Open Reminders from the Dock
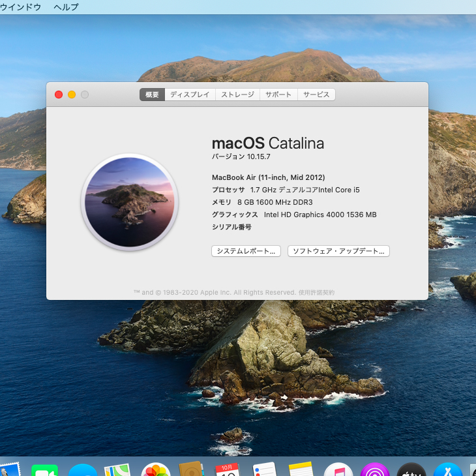The height and width of the screenshot is (476, 476). tap(265, 471)
